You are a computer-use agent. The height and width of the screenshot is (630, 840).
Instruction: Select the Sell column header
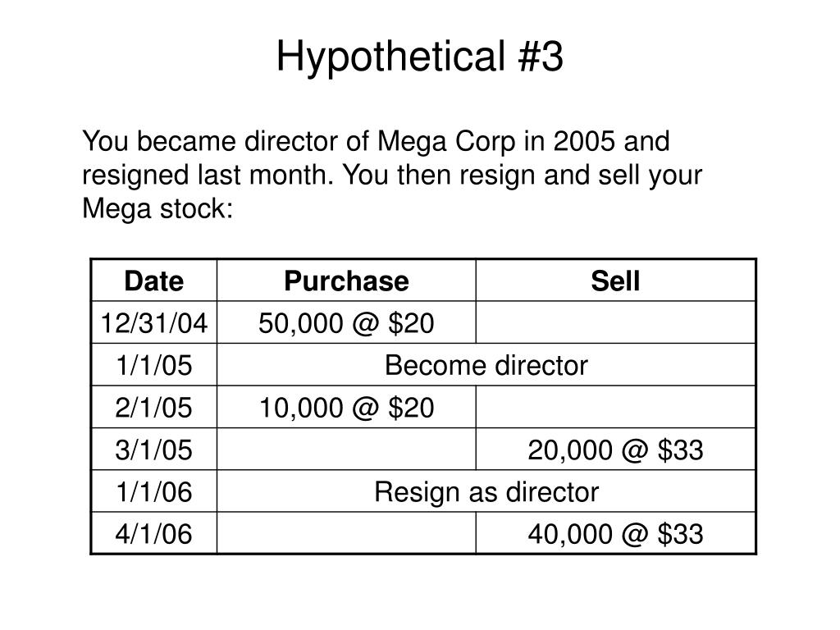tap(615, 281)
